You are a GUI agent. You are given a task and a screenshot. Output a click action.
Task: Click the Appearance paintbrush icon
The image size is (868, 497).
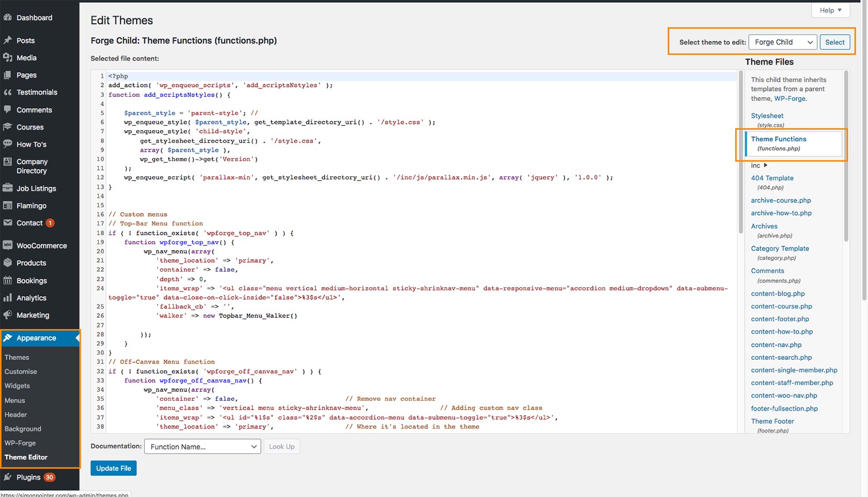click(x=7, y=338)
